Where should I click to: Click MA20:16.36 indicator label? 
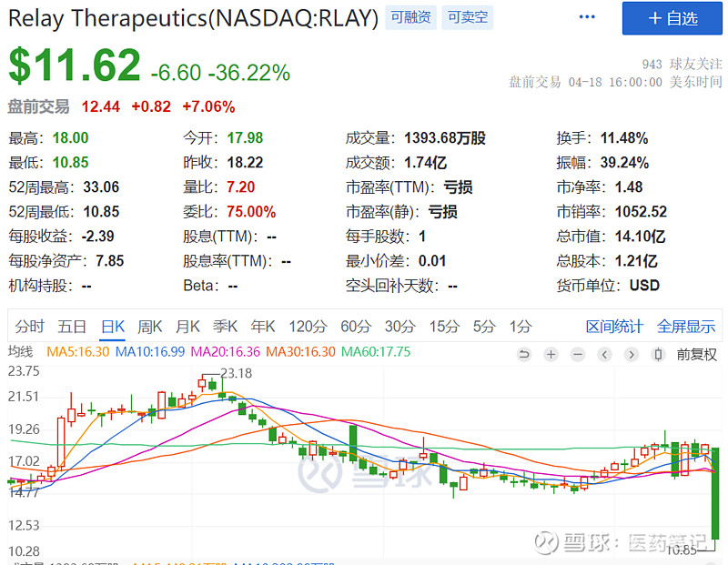coord(226,352)
